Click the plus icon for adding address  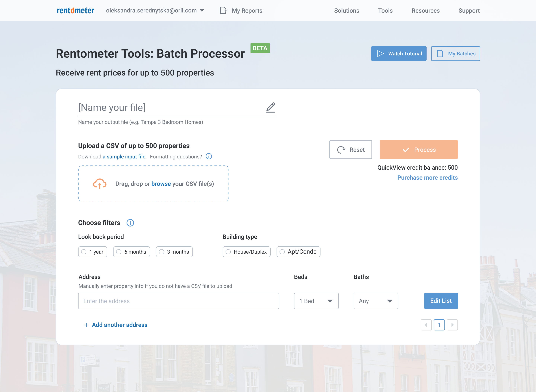coord(86,325)
